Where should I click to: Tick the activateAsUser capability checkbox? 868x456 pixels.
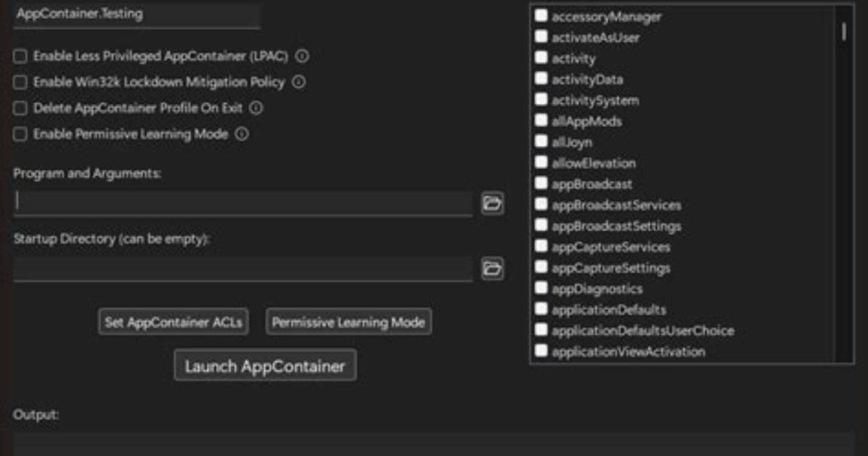tap(541, 36)
